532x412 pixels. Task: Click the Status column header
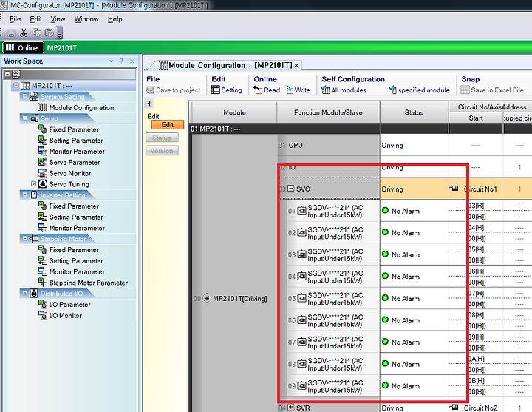[x=414, y=112]
